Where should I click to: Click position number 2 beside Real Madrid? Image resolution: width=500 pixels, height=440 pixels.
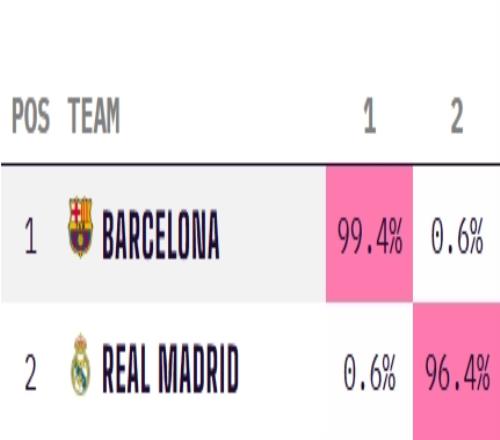click(31, 372)
